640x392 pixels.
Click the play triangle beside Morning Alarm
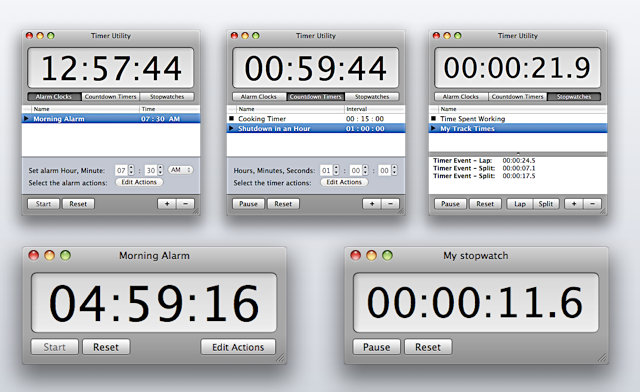pyautogui.click(x=27, y=118)
